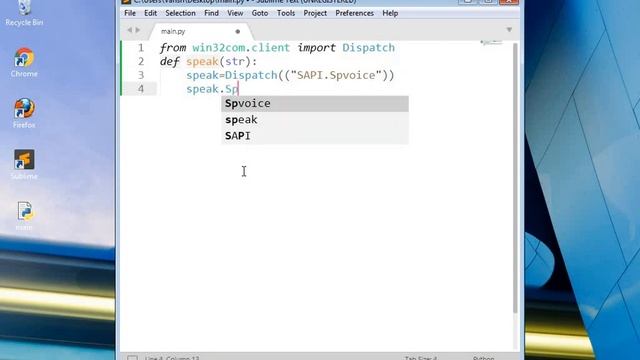Open the View menu

tap(235, 13)
